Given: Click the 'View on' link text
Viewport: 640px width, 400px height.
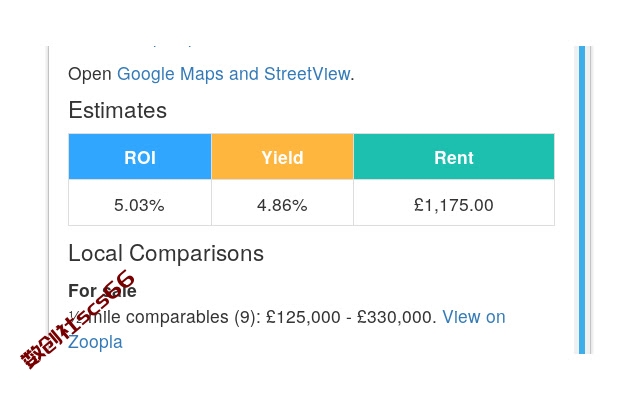Looking at the screenshot, I should coord(474,317).
